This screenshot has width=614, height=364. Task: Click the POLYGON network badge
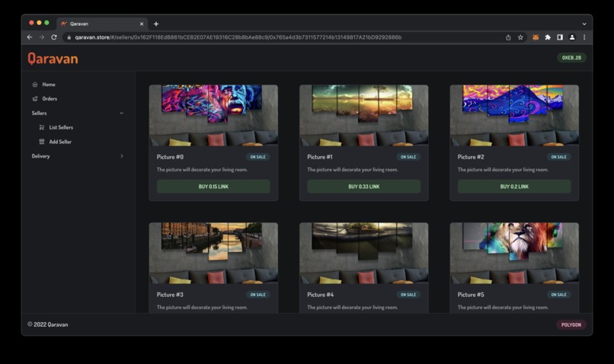(x=571, y=325)
